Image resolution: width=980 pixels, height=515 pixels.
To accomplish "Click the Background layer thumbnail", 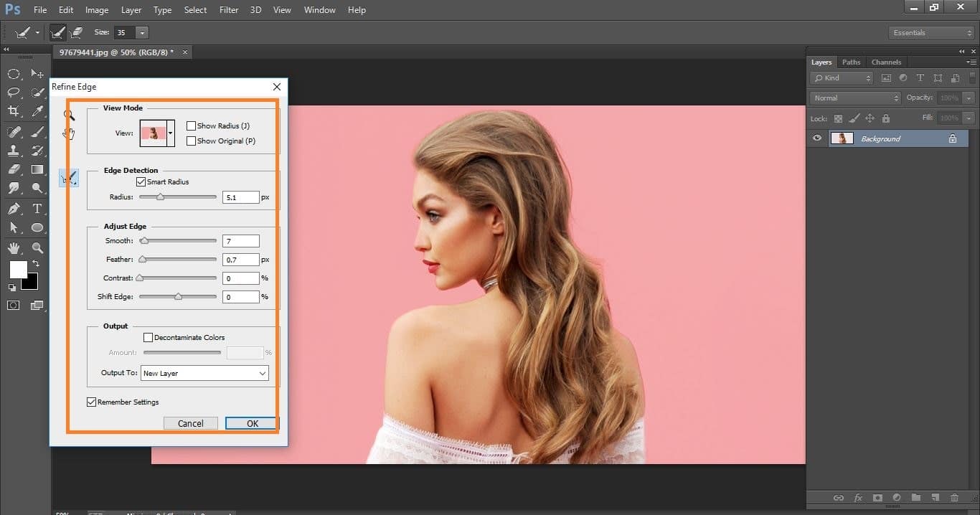I will (842, 138).
